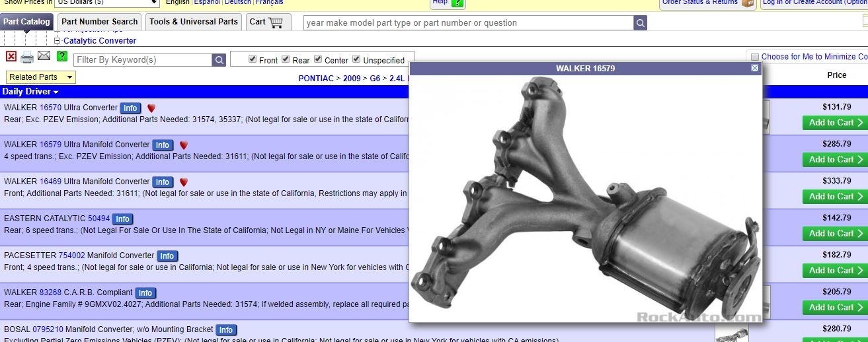Image resolution: width=868 pixels, height=342 pixels.
Task: Open the Tools & Universal Parts tab
Action: tap(194, 22)
